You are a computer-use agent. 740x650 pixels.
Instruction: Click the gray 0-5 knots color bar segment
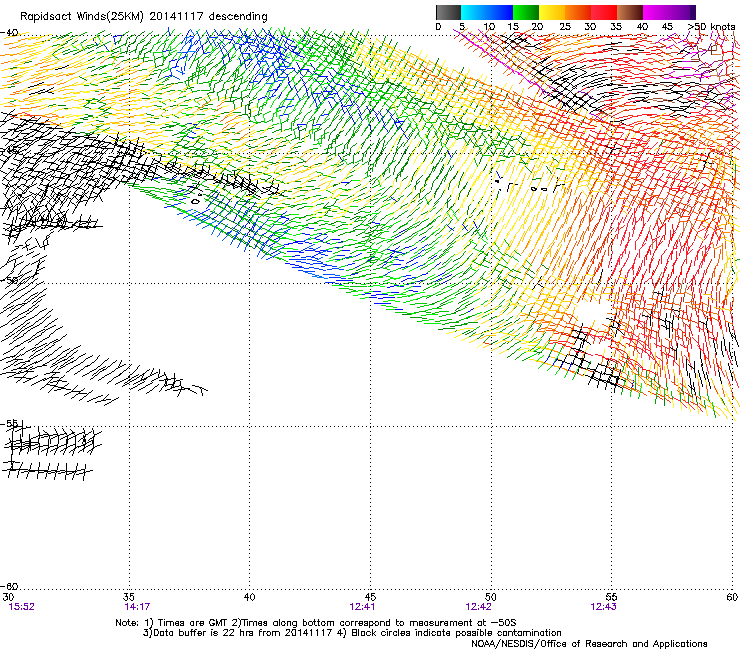click(x=448, y=12)
